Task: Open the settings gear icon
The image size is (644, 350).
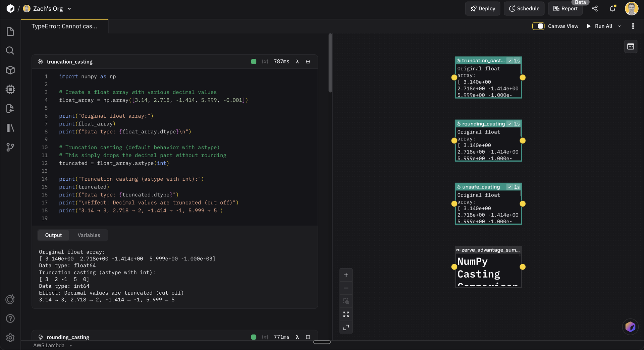Action: 10,338
